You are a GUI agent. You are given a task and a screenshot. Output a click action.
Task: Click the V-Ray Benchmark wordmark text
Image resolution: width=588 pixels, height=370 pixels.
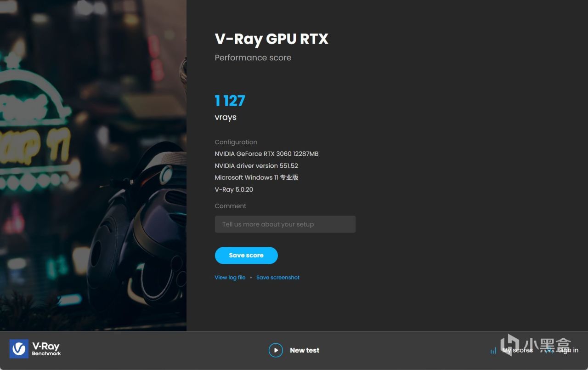click(x=46, y=349)
